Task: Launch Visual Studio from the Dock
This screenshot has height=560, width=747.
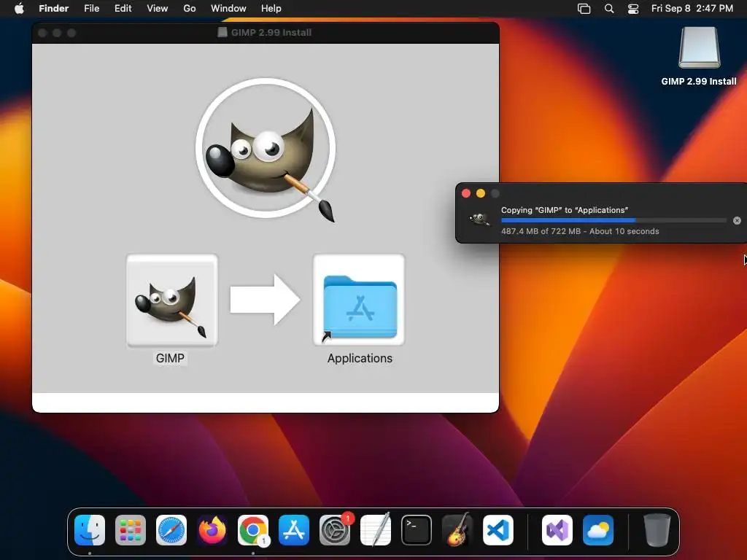Action: point(557,530)
